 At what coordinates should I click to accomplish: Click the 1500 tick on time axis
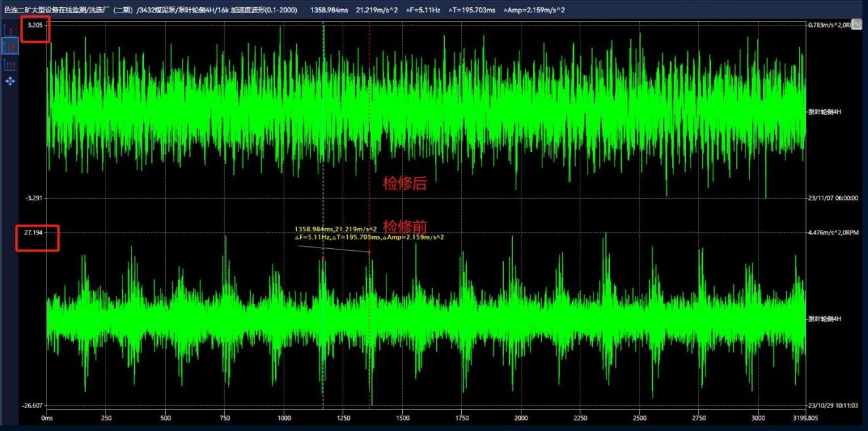pos(402,417)
